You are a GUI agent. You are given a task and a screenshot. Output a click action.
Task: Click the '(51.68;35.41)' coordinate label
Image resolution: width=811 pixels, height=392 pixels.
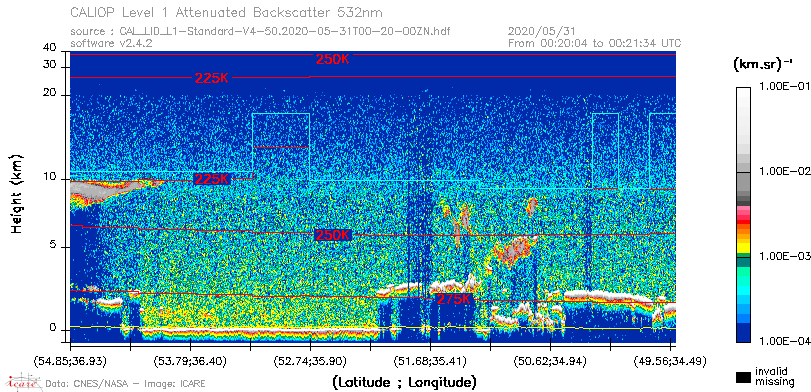pyautogui.click(x=430, y=361)
